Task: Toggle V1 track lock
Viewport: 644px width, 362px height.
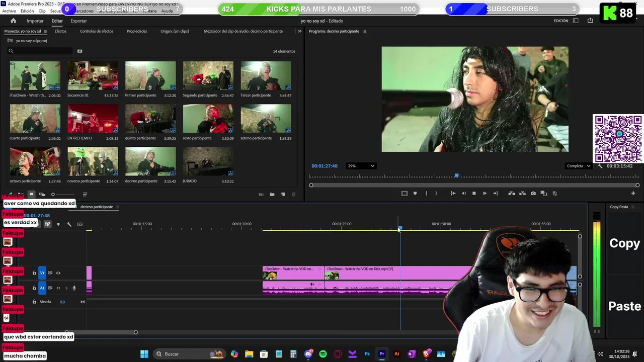Action: point(34,273)
